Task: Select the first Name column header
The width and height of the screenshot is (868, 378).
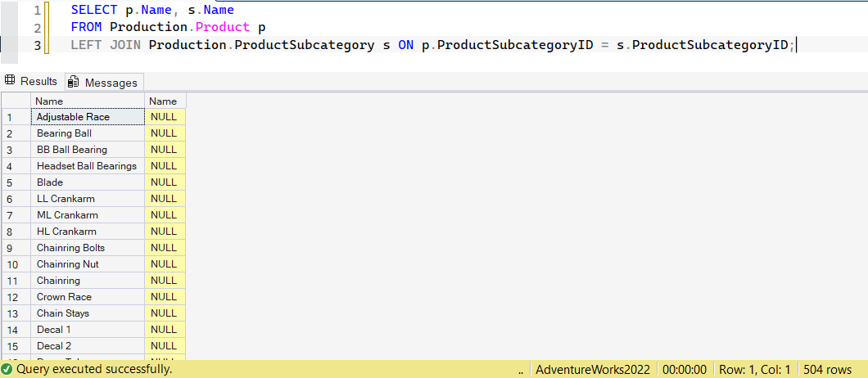Action: coord(88,101)
